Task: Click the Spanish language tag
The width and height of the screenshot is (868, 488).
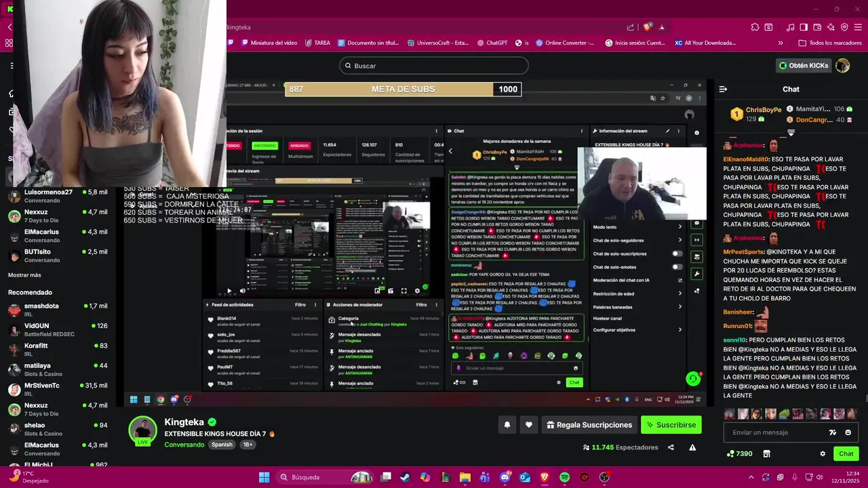Action: [222, 445]
